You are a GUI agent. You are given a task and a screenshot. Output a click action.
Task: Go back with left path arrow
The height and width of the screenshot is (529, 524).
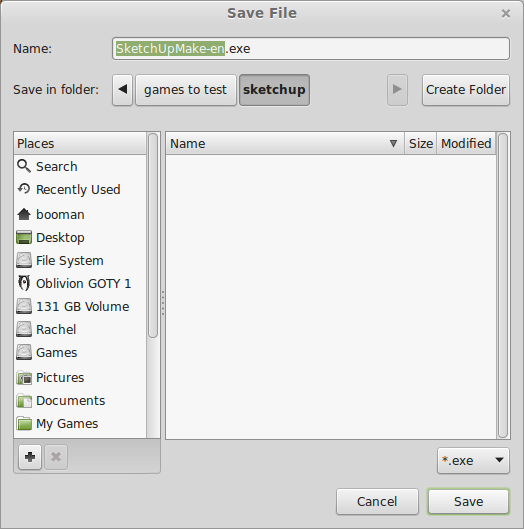point(122,90)
